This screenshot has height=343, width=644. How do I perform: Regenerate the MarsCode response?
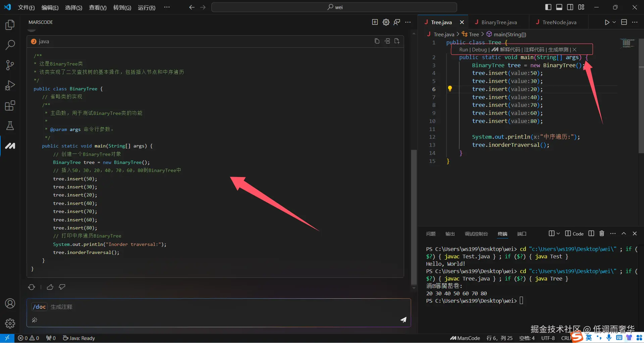(32, 287)
